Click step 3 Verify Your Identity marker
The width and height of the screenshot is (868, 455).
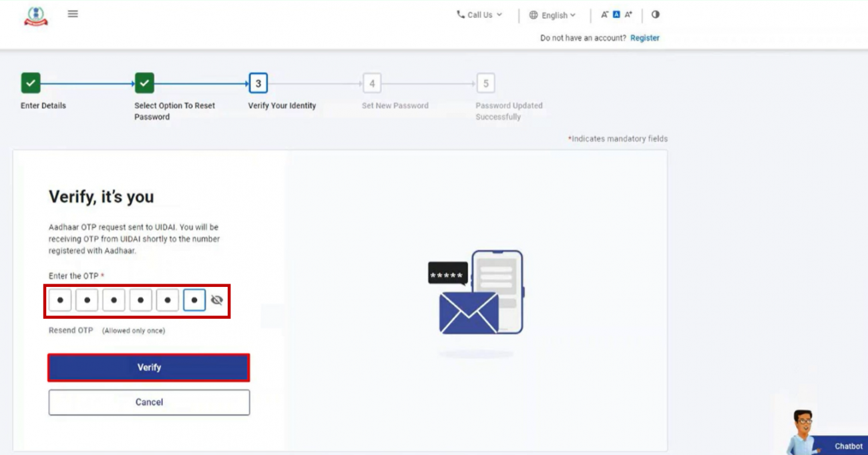(x=257, y=82)
